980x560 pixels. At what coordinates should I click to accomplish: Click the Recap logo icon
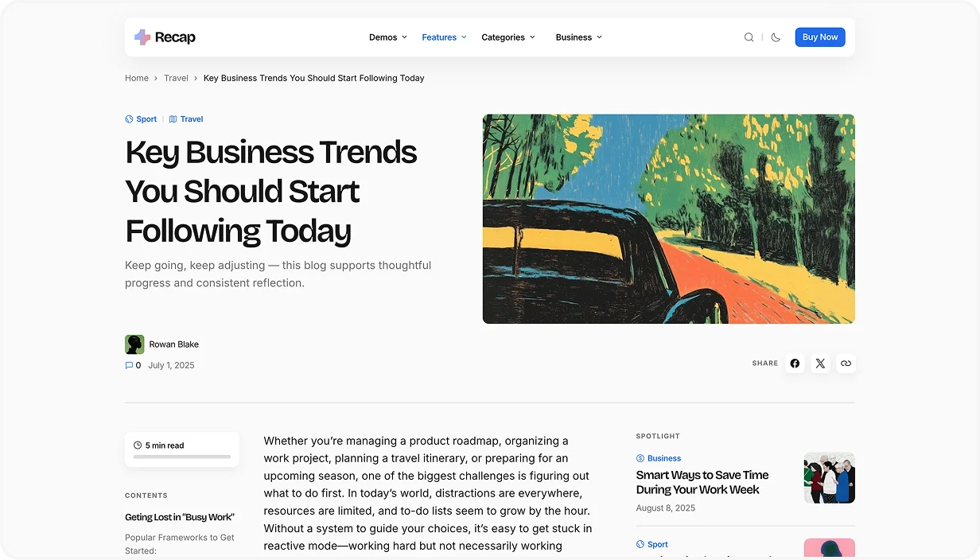(x=142, y=37)
